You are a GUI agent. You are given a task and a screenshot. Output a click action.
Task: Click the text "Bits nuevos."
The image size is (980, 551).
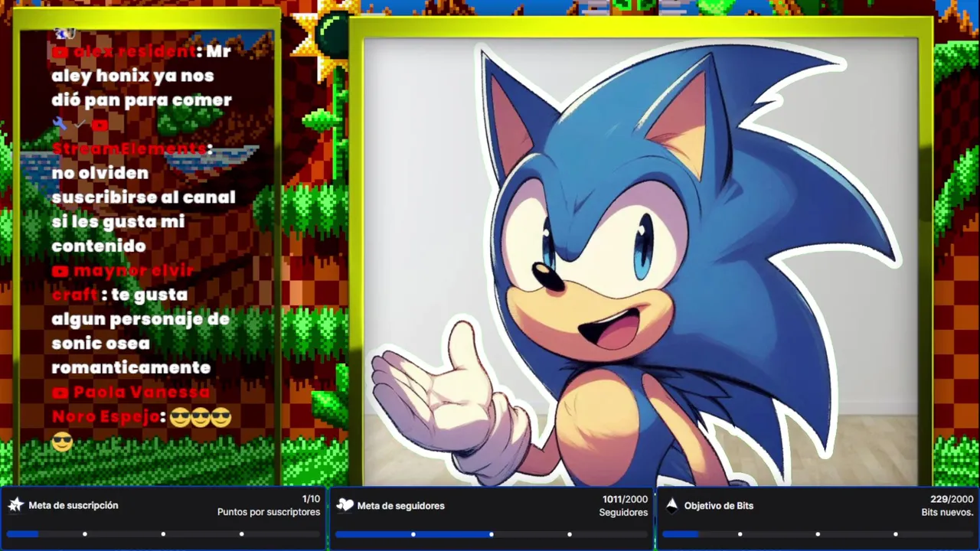click(948, 512)
